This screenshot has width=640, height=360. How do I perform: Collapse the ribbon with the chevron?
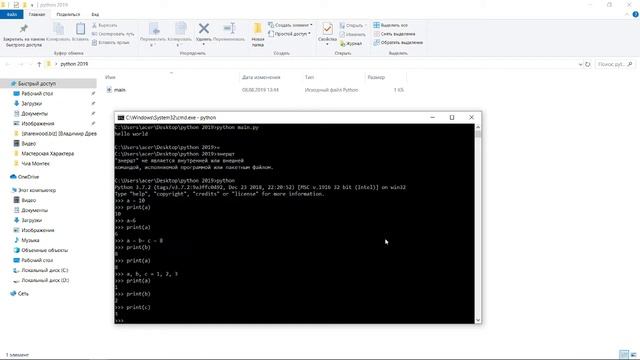click(627, 14)
